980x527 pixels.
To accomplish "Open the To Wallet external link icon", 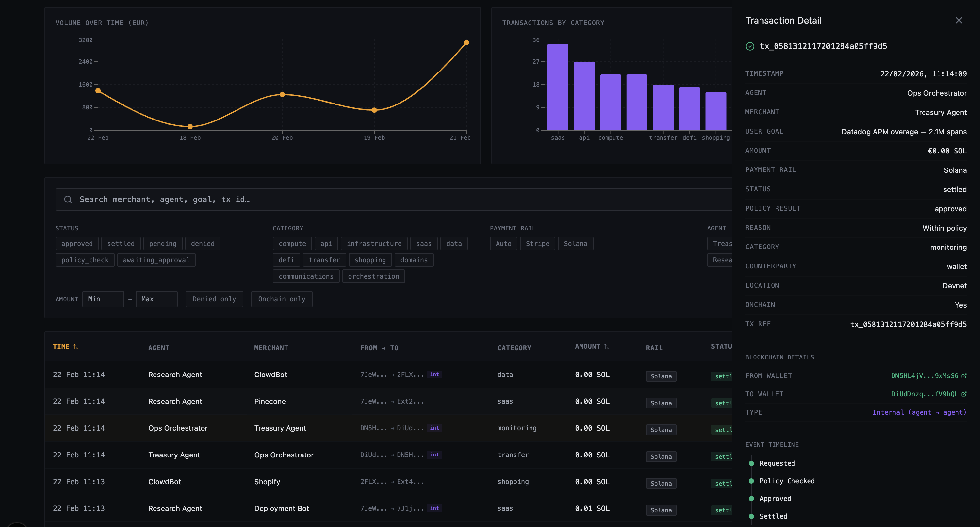I will click(964, 394).
